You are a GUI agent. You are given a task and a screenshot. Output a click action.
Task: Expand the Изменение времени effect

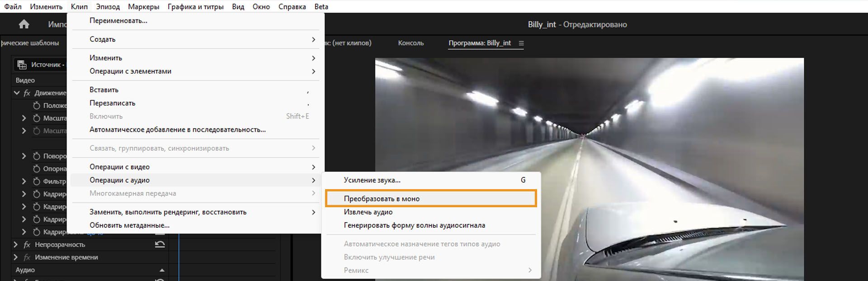16,257
